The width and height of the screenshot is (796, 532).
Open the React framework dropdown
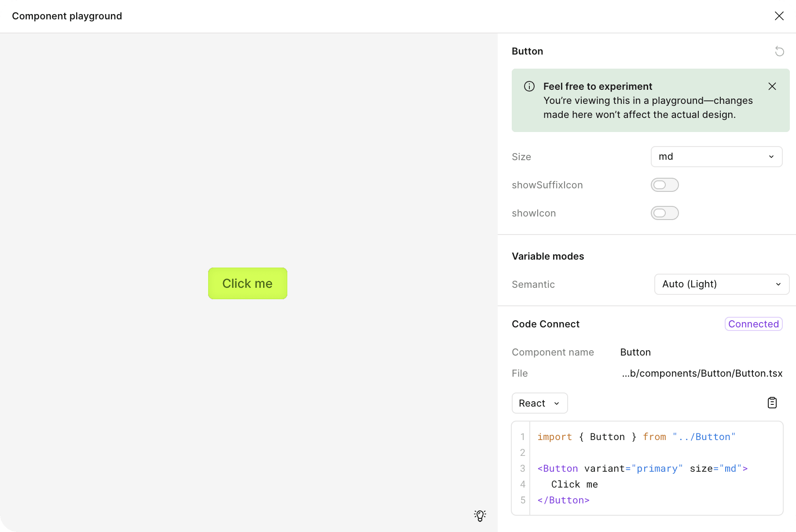[539, 403]
